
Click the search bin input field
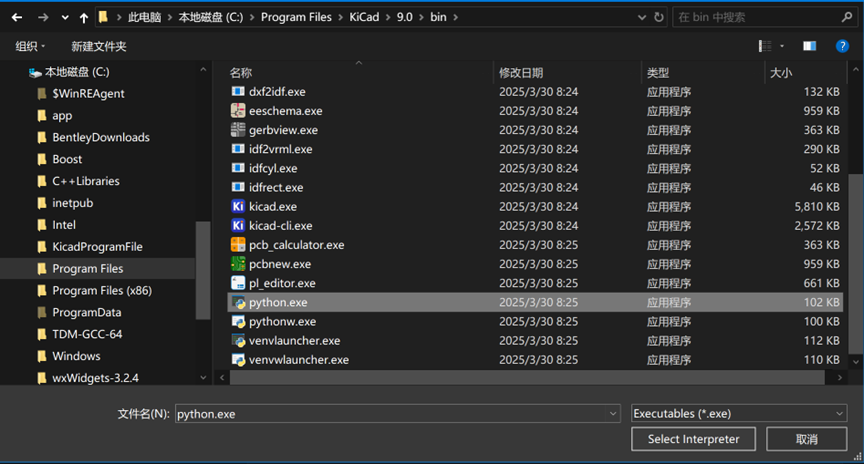[757, 17]
